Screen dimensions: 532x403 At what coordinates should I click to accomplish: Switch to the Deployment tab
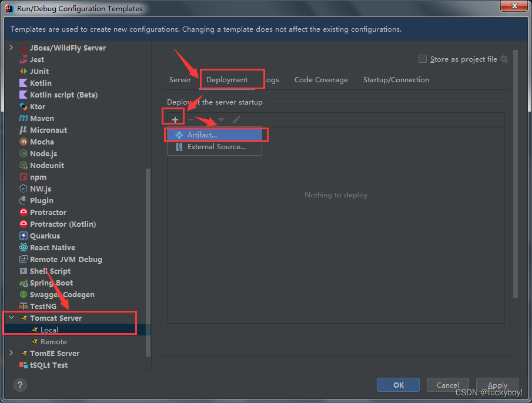click(x=227, y=80)
